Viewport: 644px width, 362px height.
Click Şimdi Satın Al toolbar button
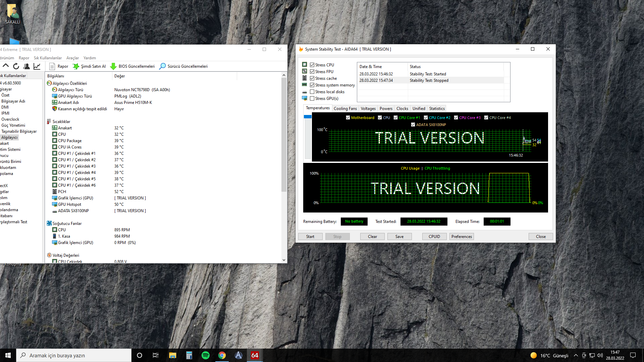point(89,66)
